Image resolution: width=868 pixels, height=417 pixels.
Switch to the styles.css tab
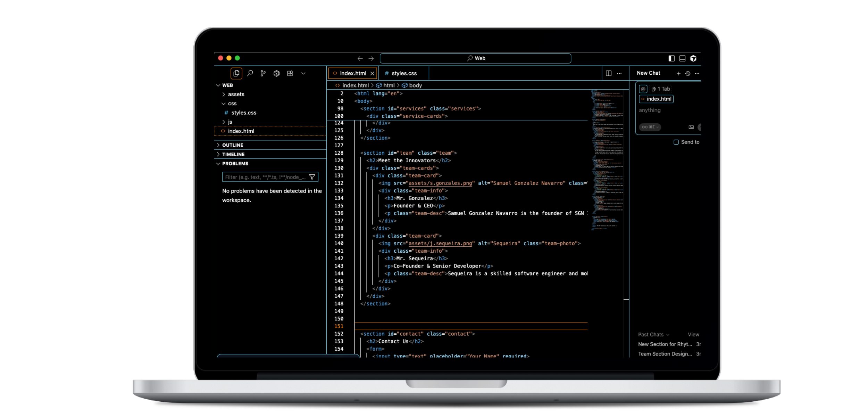pos(404,73)
